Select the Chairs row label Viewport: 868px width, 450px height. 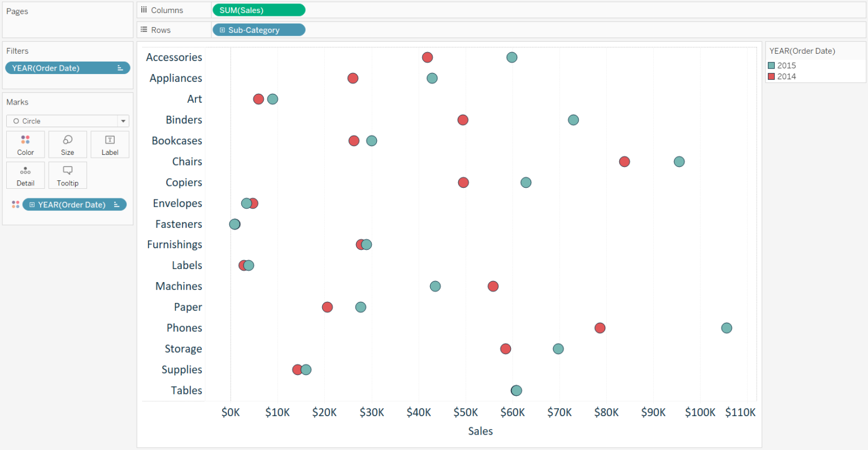click(x=186, y=161)
